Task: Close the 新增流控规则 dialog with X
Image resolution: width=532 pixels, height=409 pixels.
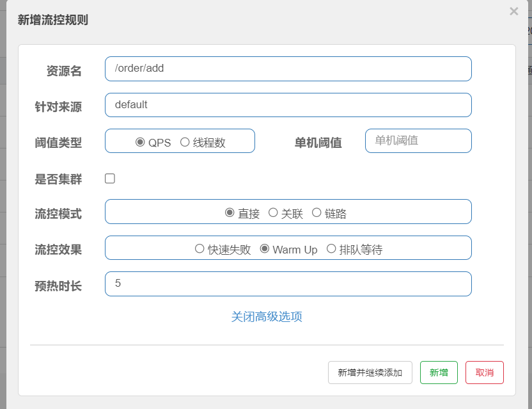Action: coord(513,11)
